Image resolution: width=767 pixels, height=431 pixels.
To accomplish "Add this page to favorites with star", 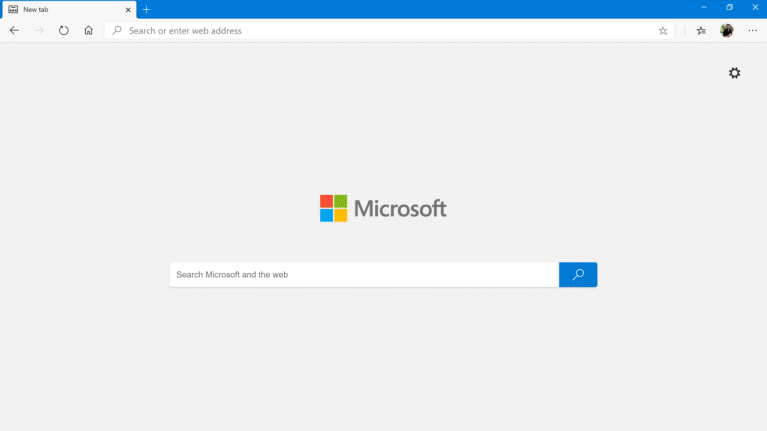I will pos(663,31).
